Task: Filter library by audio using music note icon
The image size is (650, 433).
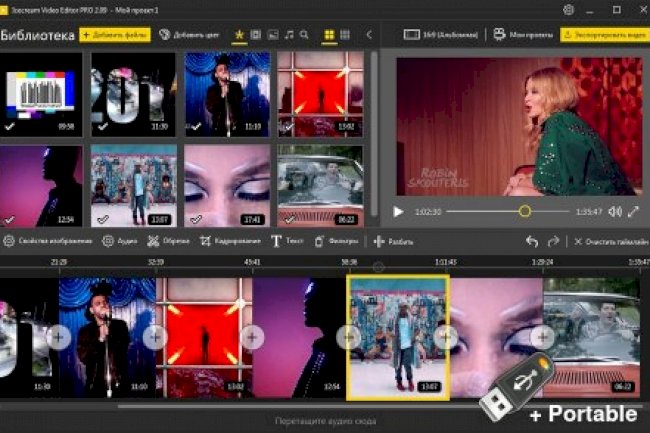Action: tap(289, 34)
